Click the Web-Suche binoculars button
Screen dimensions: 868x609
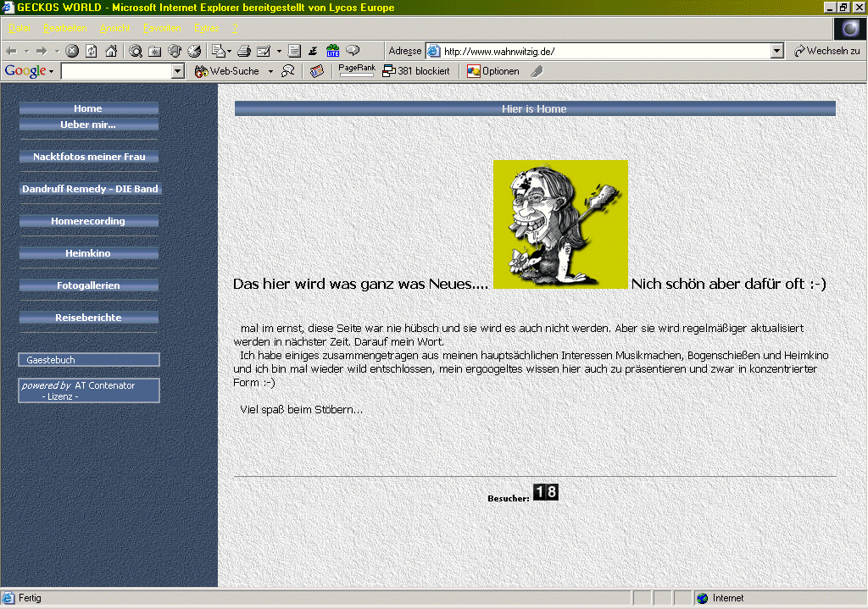tap(227, 71)
